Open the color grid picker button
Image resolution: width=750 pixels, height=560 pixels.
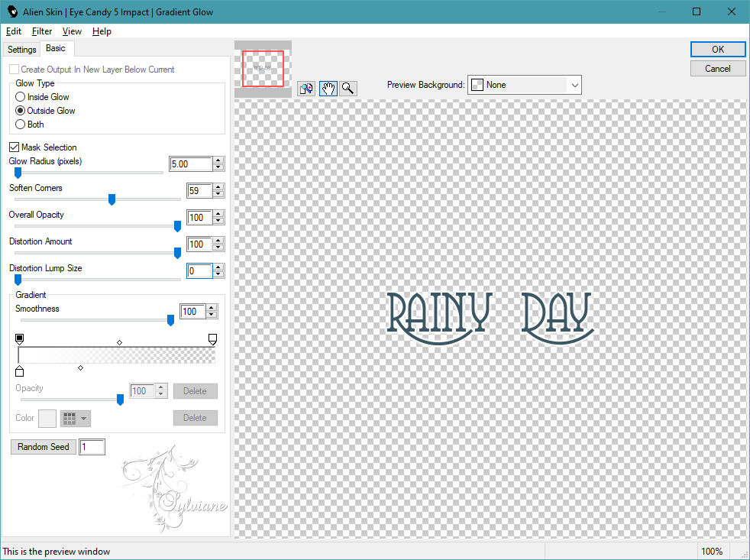pos(75,419)
